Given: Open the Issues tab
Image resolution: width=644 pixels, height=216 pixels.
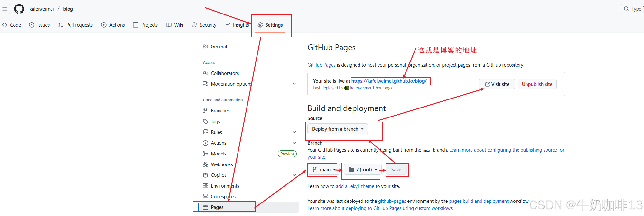Looking at the screenshot, I should click(39, 25).
